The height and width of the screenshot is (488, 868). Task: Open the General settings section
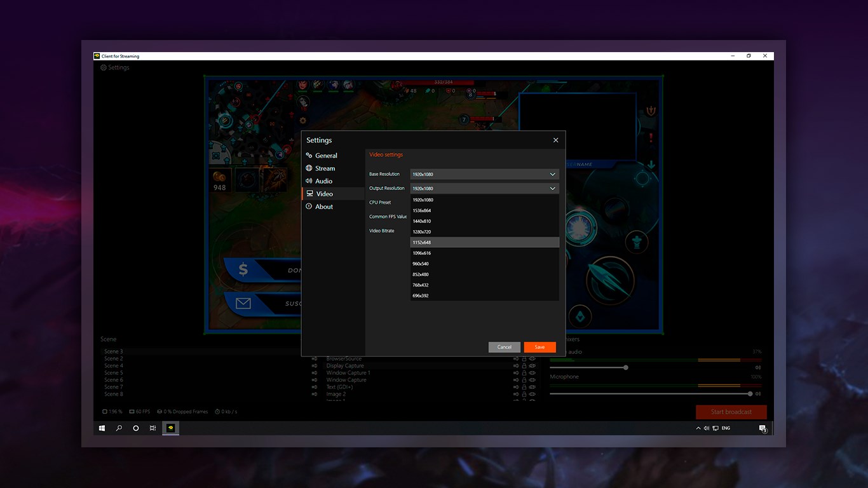point(333,156)
